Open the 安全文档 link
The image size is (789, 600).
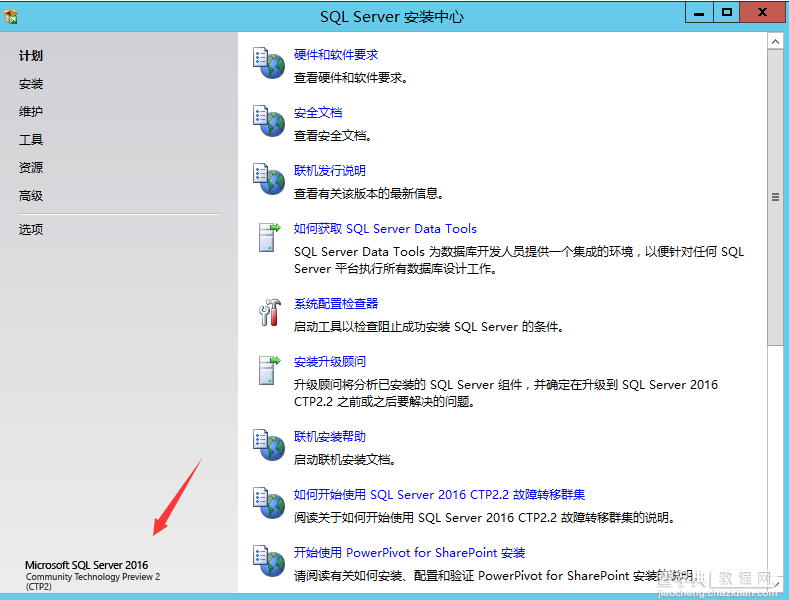pos(318,112)
